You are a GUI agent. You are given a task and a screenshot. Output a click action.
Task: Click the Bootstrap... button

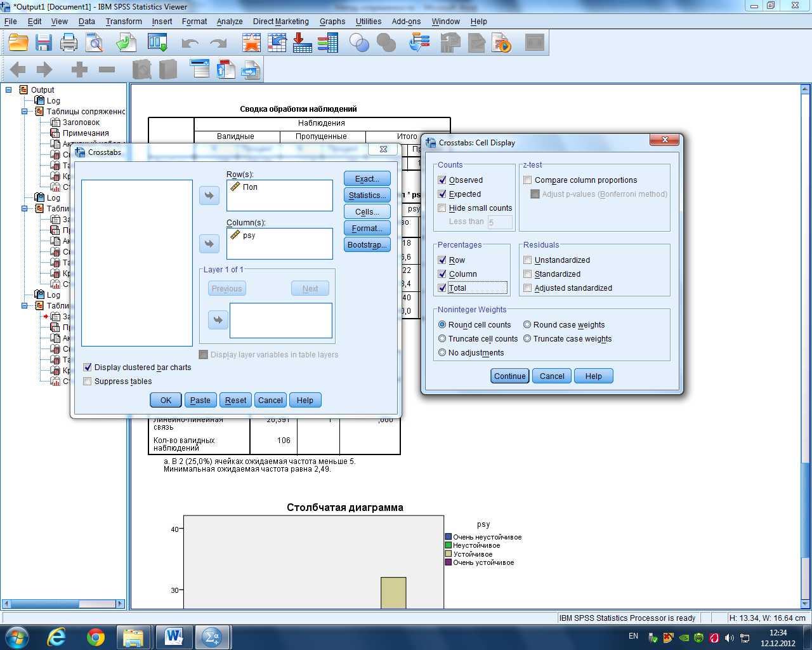(x=367, y=245)
